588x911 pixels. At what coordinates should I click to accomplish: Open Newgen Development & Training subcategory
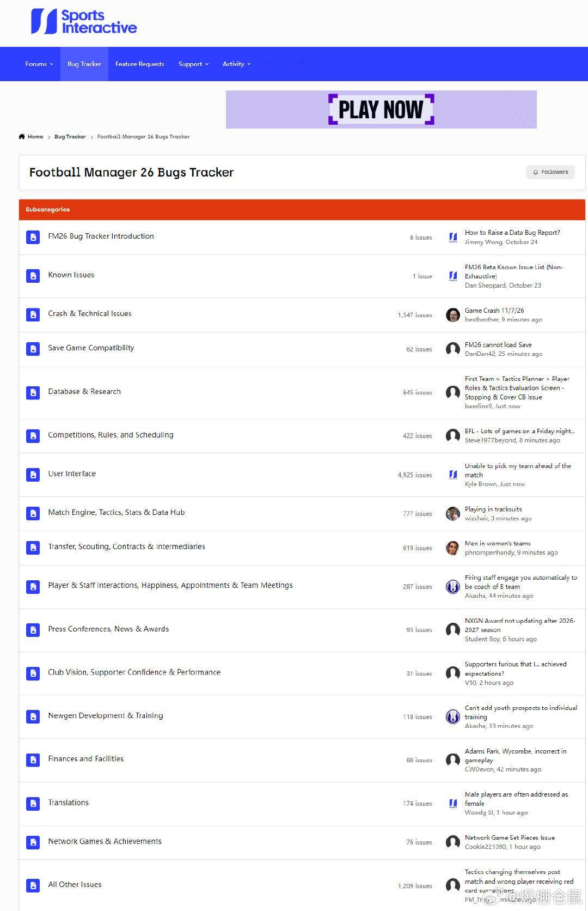point(106,715)
